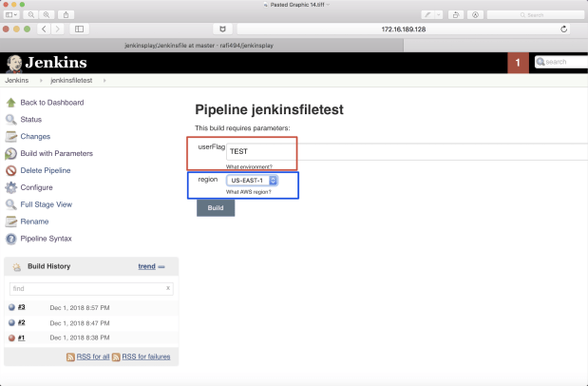
Task: Click the RSS for failures feed icon
Action: pos(116,357)
